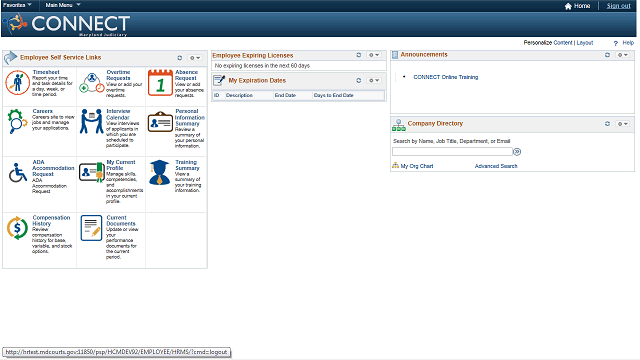Click the Days to End Date column header

click(333, 95)
